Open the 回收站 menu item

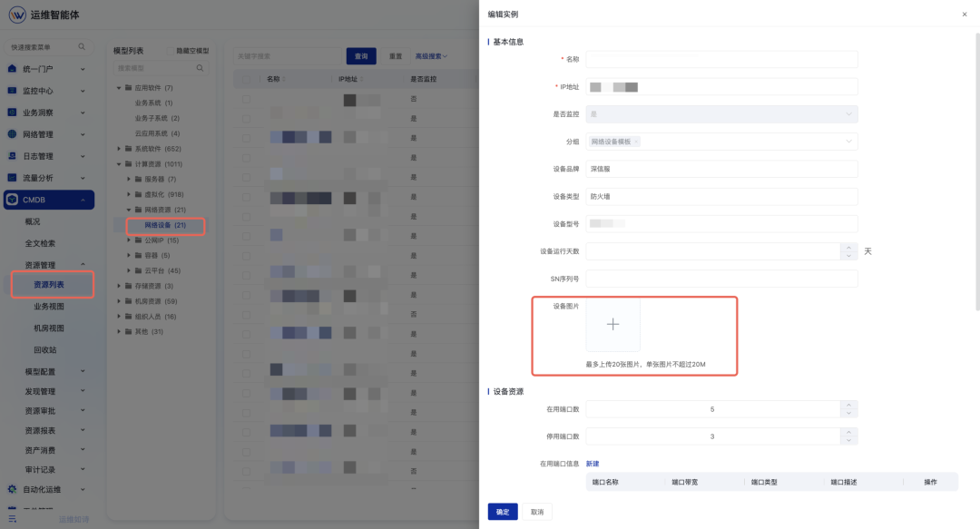(x=45, y=350)
